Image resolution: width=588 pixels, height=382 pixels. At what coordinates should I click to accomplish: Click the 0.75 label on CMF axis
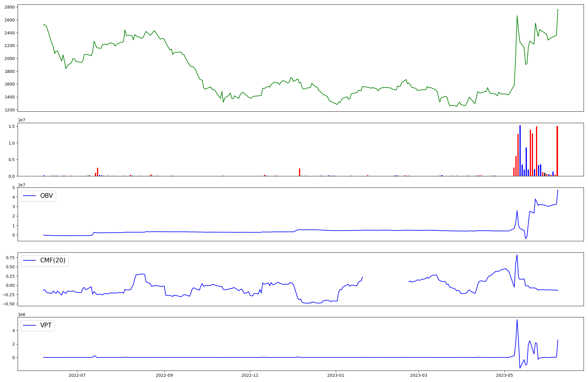pos(10,258)
